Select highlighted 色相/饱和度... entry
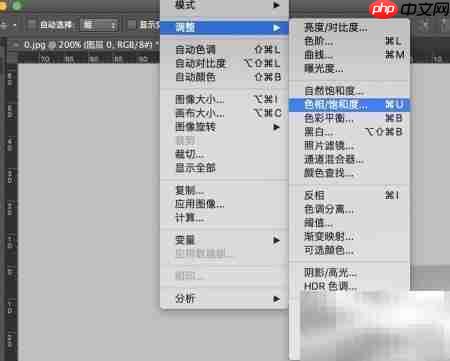Image resolution: width=450 pixels, height=361 pixels. point(349,105)
